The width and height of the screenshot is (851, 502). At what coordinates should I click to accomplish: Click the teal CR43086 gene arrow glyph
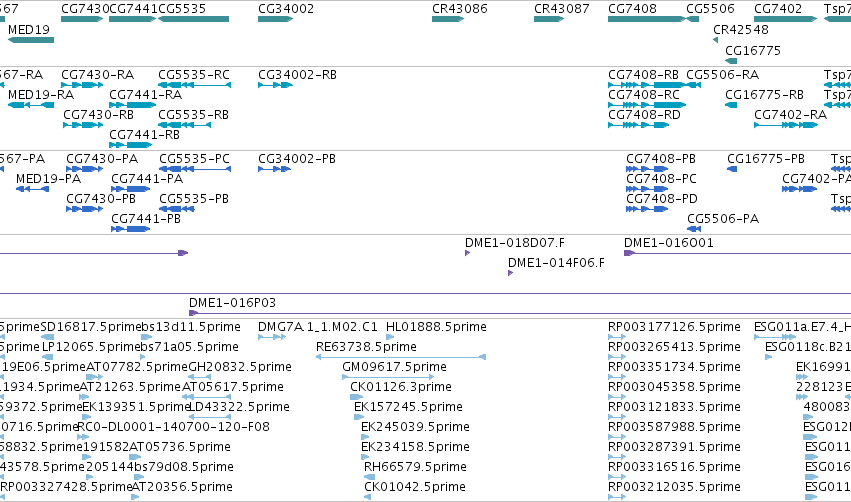click(448, 19)
